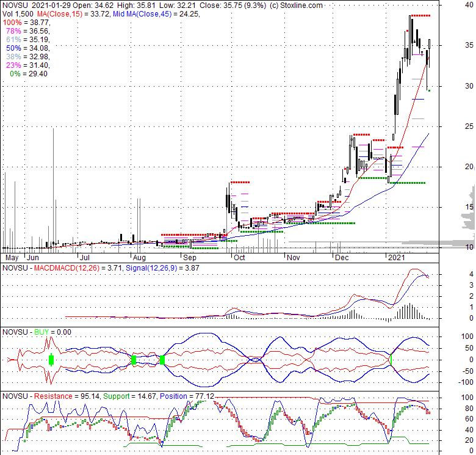Select the chart date 2021-01-29

[x=50, y=5]
